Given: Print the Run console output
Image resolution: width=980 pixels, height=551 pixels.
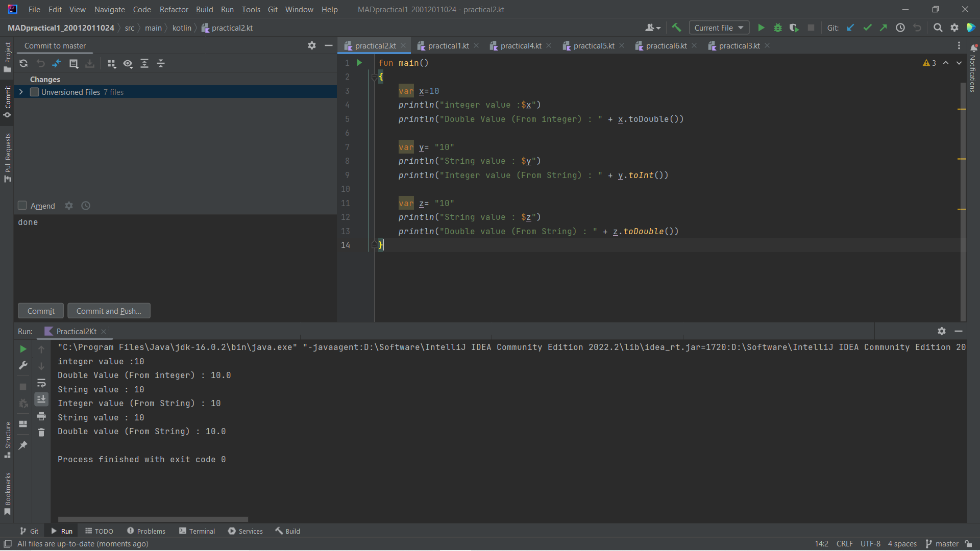Looking at the screenshot, I should (x=41, y=416).
